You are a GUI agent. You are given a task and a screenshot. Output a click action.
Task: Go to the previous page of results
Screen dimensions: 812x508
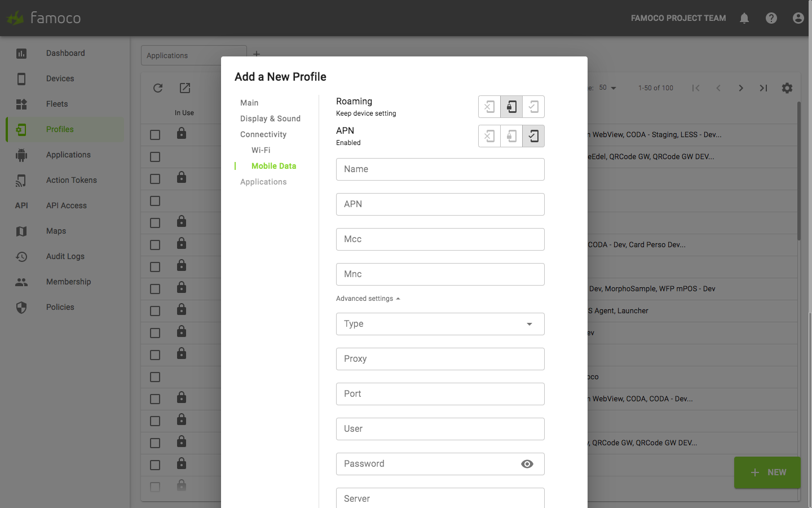coord(718,88)
